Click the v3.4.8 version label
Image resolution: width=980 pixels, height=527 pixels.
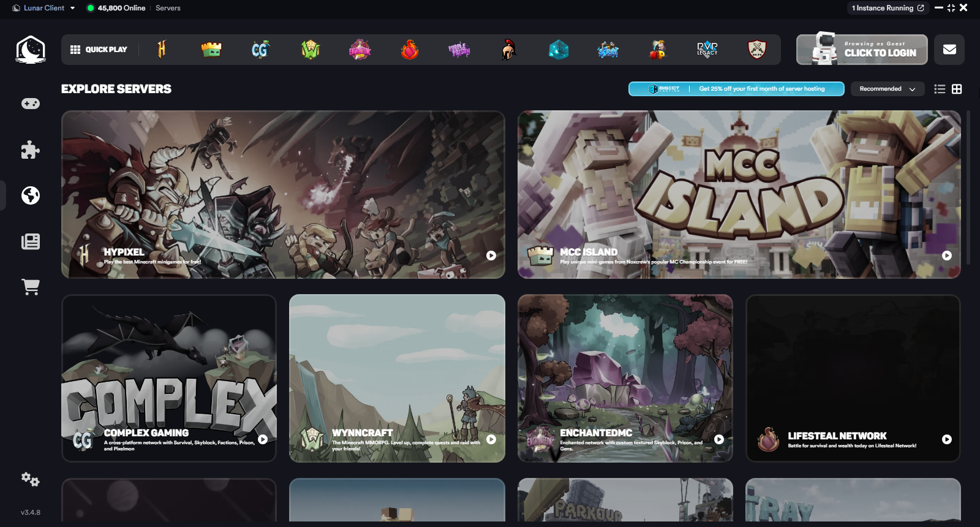pos(31,512)
